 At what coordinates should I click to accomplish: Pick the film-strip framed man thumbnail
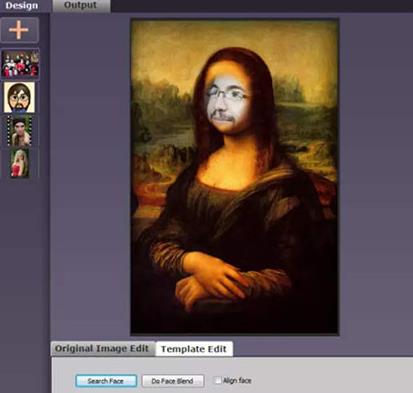click(20, 130)
